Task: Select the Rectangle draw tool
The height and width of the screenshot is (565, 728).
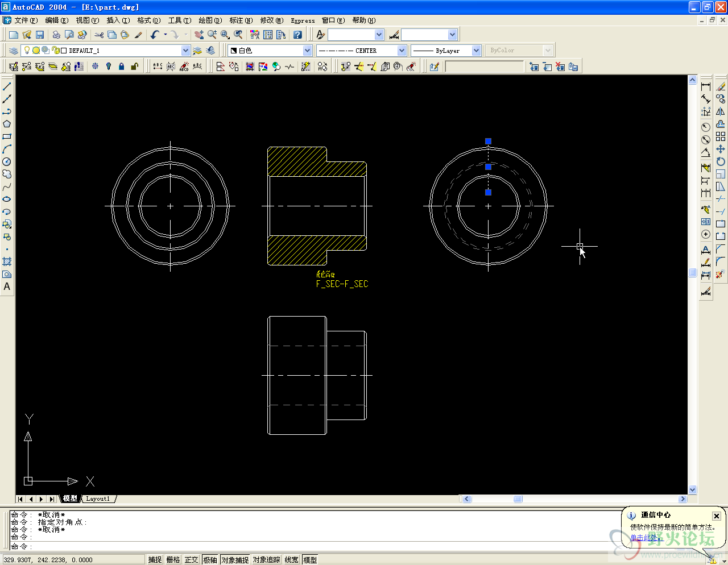Action: tap(7, 136)
